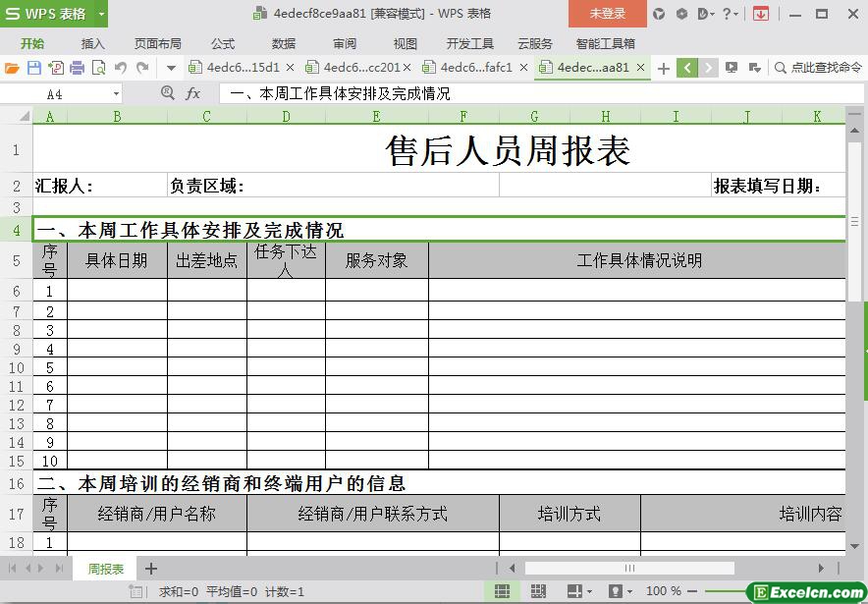
Task: Select the 周报表 sheet tab
Action: [x=106, y=569]
